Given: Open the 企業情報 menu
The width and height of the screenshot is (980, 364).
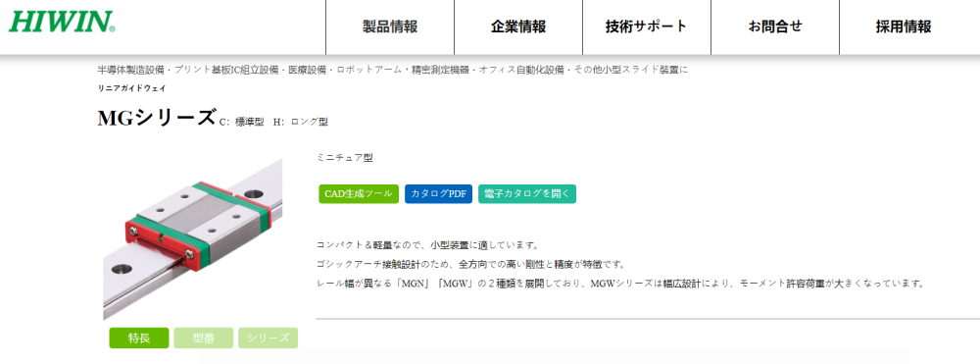Looking at the screenshot, I should tap(518, 26).
